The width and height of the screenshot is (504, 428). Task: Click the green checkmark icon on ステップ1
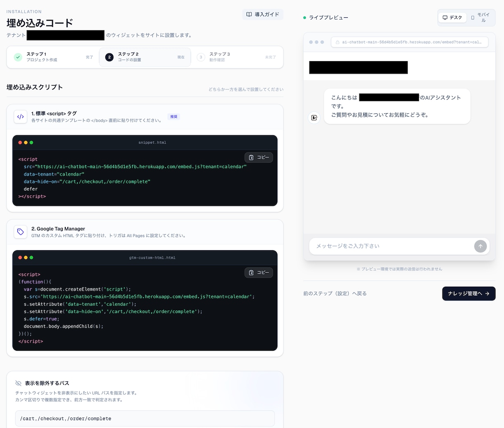coord(18,57)
